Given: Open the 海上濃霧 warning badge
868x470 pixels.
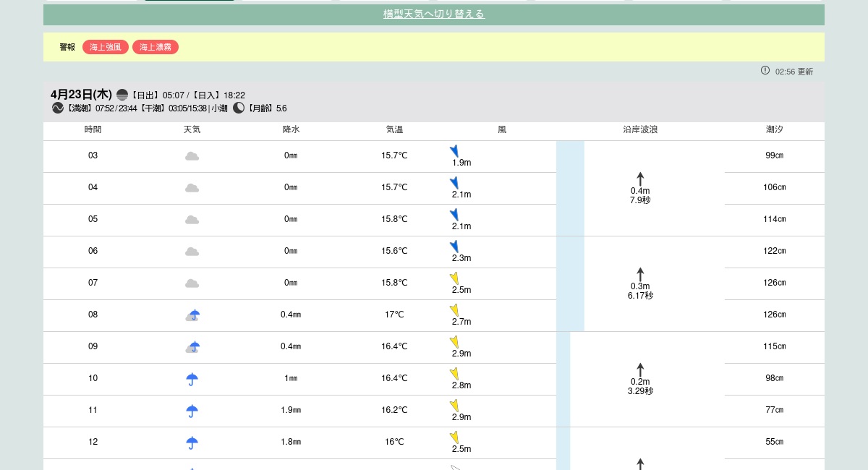Looking at the screenshot, I should pyautogui.click(x=156, y=47).
